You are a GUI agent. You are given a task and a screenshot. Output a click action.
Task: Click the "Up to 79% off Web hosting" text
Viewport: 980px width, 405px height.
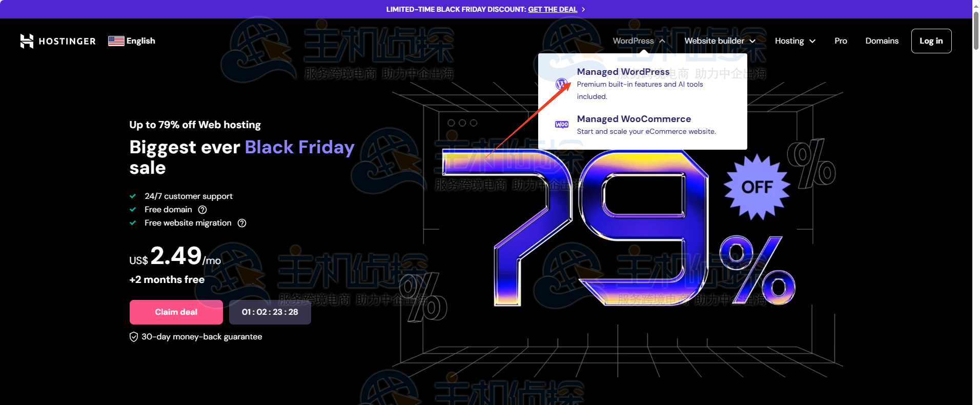tap(195, 125)
